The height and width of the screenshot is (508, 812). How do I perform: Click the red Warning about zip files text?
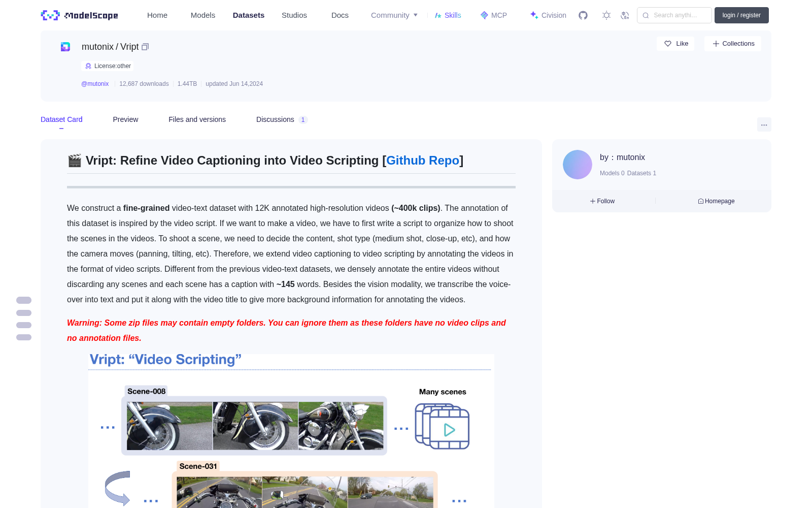pyautogui.click(x=286, y=330)
